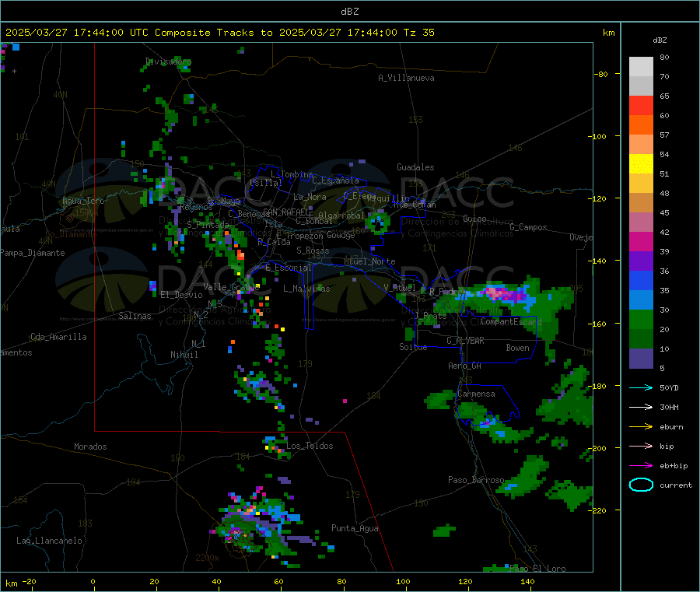Click the Nihuil location label
700x592 pixels.
[x=184, y=355]
